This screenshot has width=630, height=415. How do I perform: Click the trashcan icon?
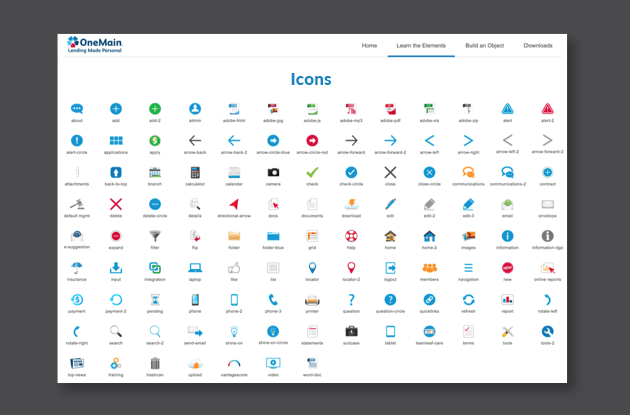[155, 362]
